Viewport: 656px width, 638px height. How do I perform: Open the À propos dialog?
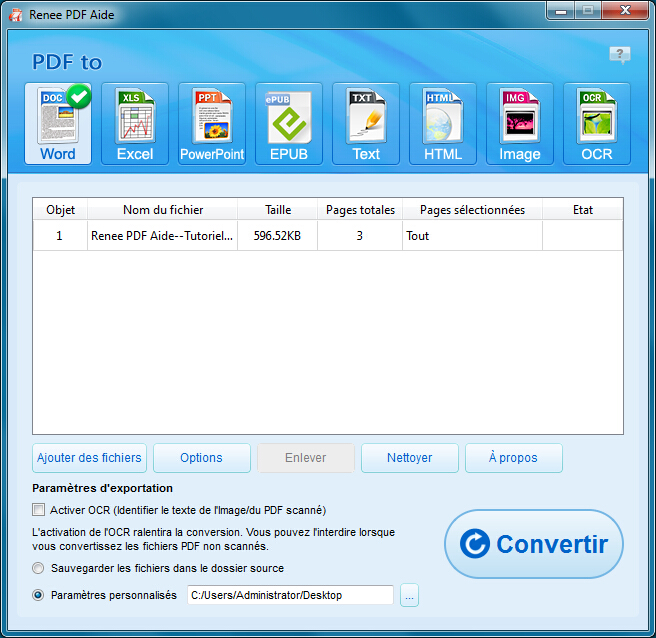pyautogui.click(x=513, y=458)
